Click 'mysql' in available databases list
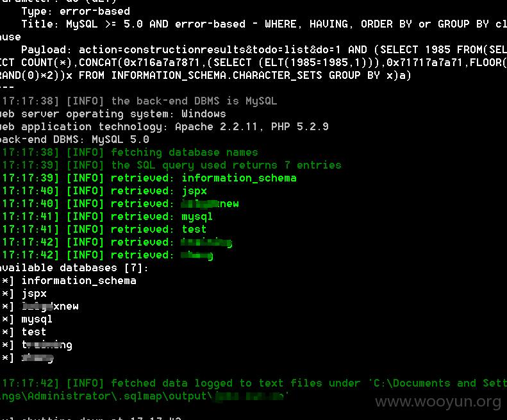The height and width of the screenshot is (420, 507). coord(37,319)
